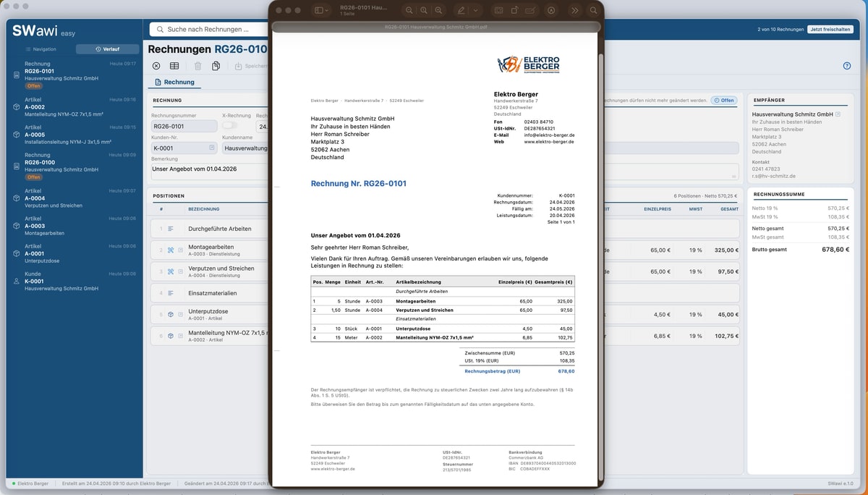The height and width of the screenshot is (495, 868).
Task: Open history entry Rechnung RG26-0101
Action: pyautogui.click(x=74, y=75)
